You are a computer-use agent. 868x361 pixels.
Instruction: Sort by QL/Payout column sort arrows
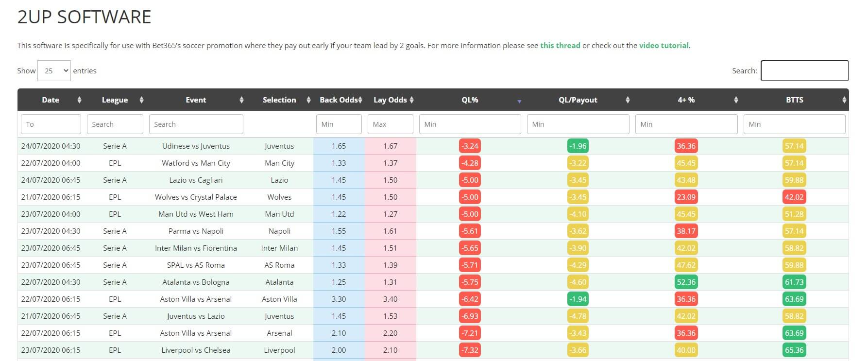(x=628, y=100)
